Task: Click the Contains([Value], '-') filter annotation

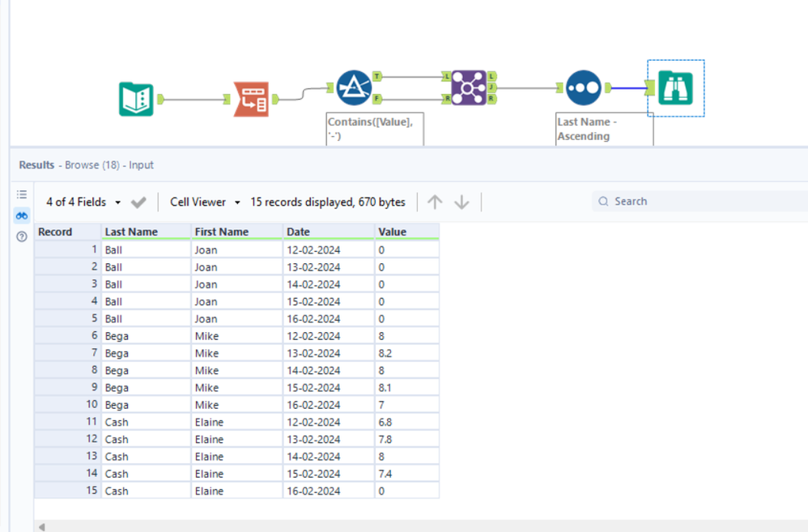Action: pos(375,129)
